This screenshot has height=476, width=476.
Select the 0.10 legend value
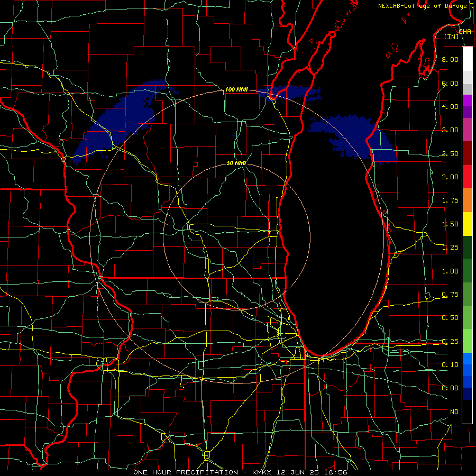[x=450, y=365]
